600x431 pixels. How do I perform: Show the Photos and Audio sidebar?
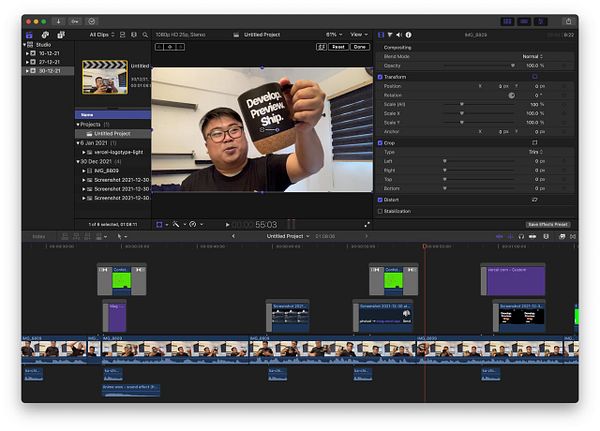tap(45, 34)
